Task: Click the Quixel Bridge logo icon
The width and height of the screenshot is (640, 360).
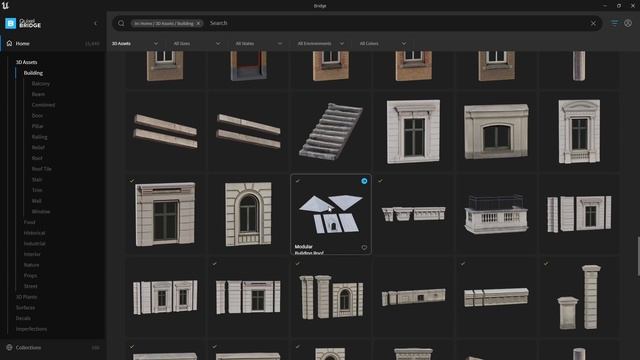Action: click(10, 23)
